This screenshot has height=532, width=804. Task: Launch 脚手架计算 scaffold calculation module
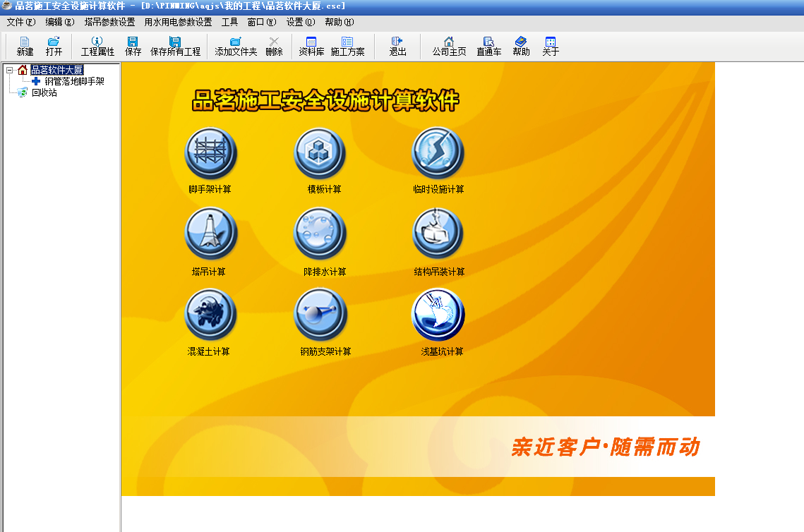tap(210, 152)
